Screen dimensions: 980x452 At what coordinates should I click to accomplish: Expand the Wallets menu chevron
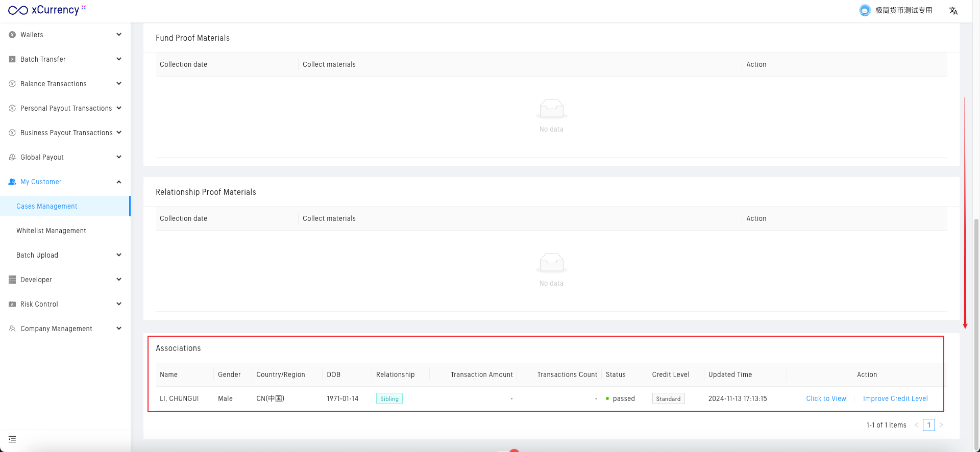click(119, 35)
